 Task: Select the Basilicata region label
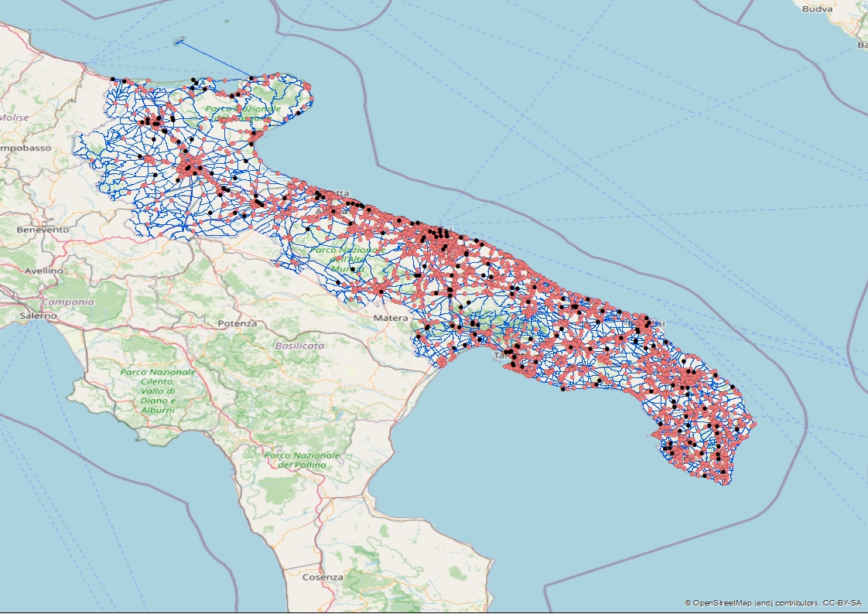299,346
